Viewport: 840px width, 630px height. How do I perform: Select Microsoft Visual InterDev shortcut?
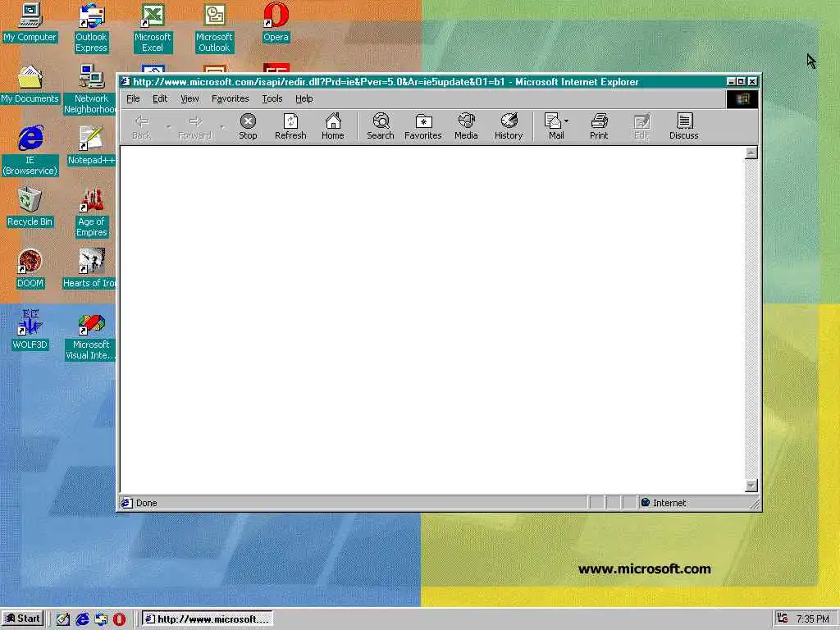point(90,336)
